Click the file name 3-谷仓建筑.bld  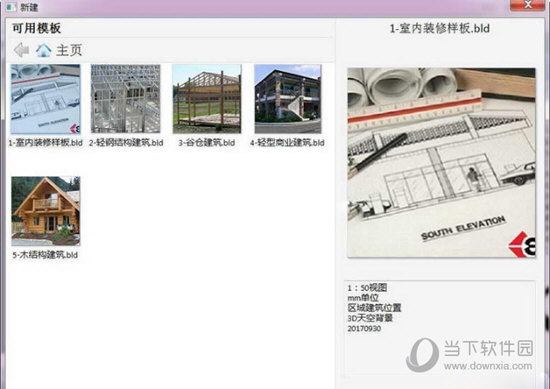(207, 143)
